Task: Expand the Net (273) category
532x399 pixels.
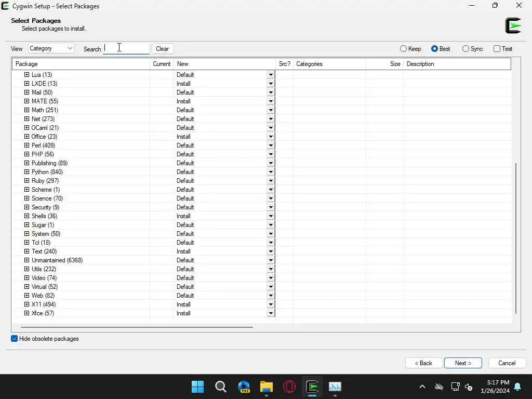Action: click(x=27, y=119)
